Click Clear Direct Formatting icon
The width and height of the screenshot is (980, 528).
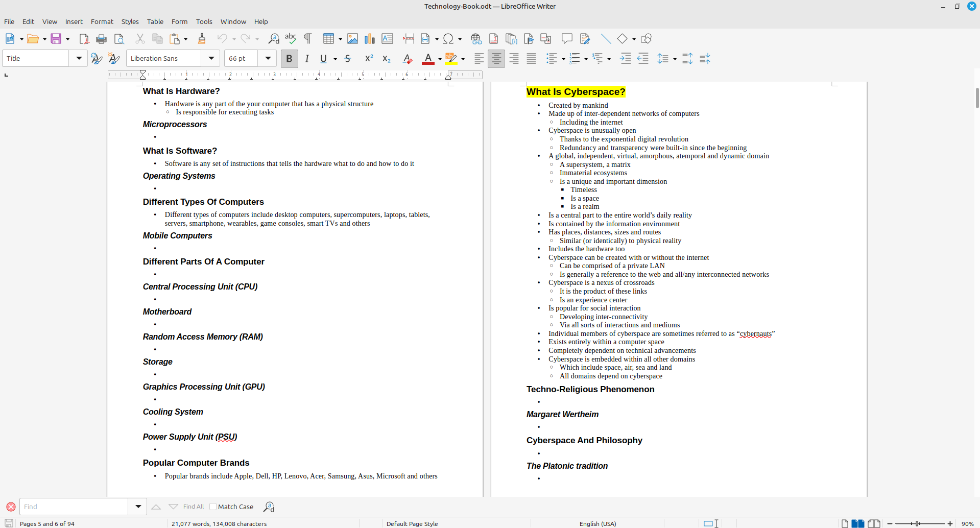tap(408, 59)
